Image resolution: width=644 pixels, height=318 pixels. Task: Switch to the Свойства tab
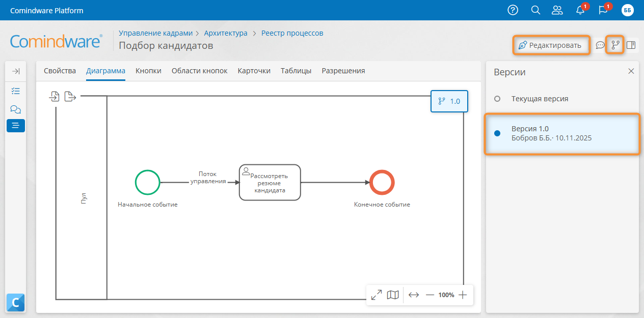point(60,71)
